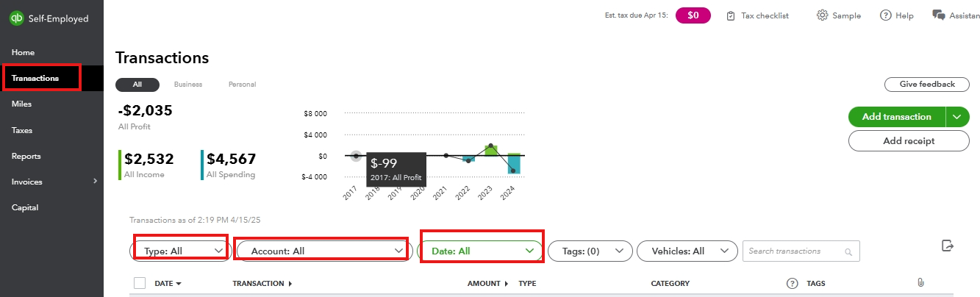Viewport: 980px width, 297px height.
Task: Switch the filter to Personal transactions
Action: click(x=242, y=85)
